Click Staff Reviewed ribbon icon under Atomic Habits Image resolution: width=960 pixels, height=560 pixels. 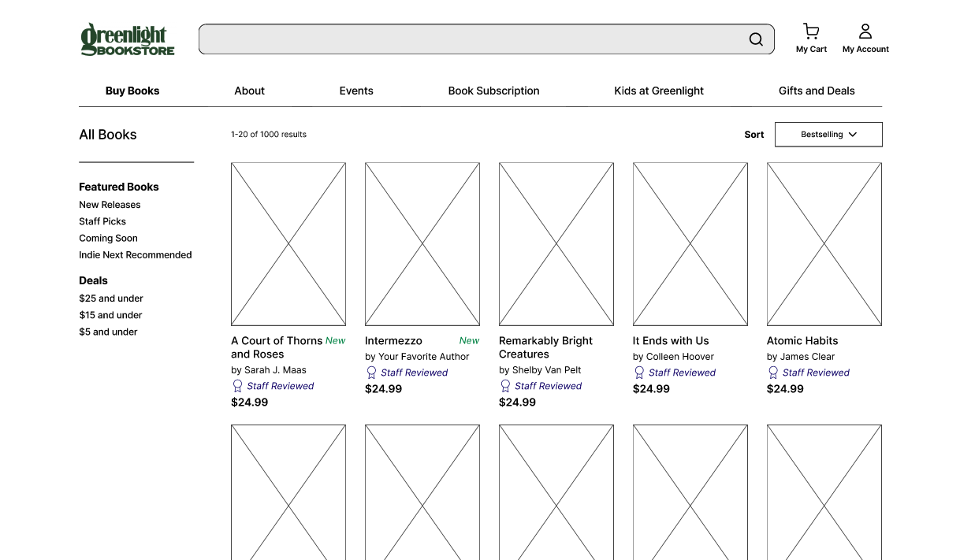point(773,373)
